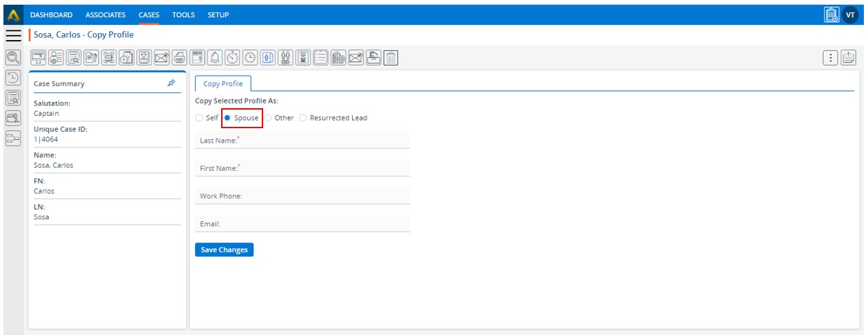Image resolution: width=868 pixels, height=335 pixels.
Task: Click the history clock icon in left sidebar
Action: point(12,79)
